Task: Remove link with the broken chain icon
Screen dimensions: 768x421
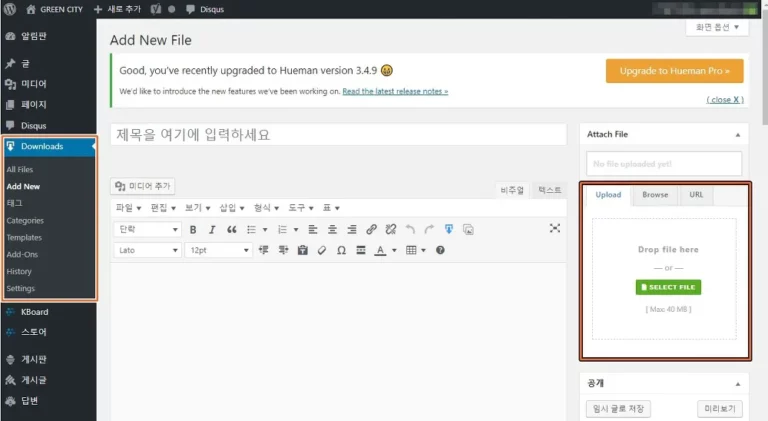Action: pos(390,229)
